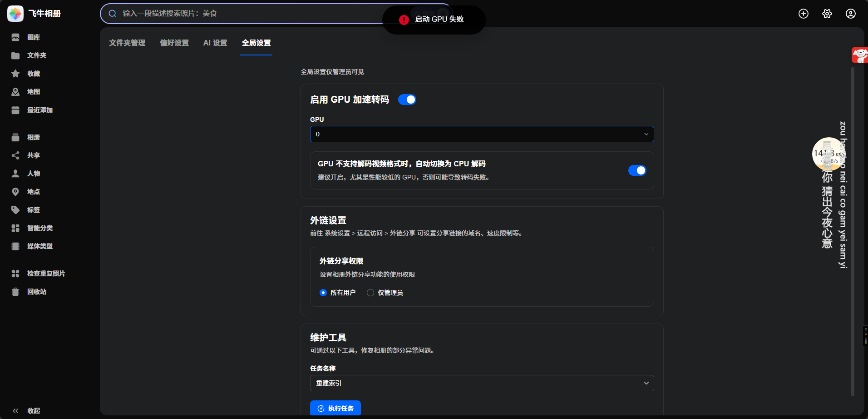Select the 仅管理员 radio option
The height and width of the screenshot is (419, 868).
point(370,293)
